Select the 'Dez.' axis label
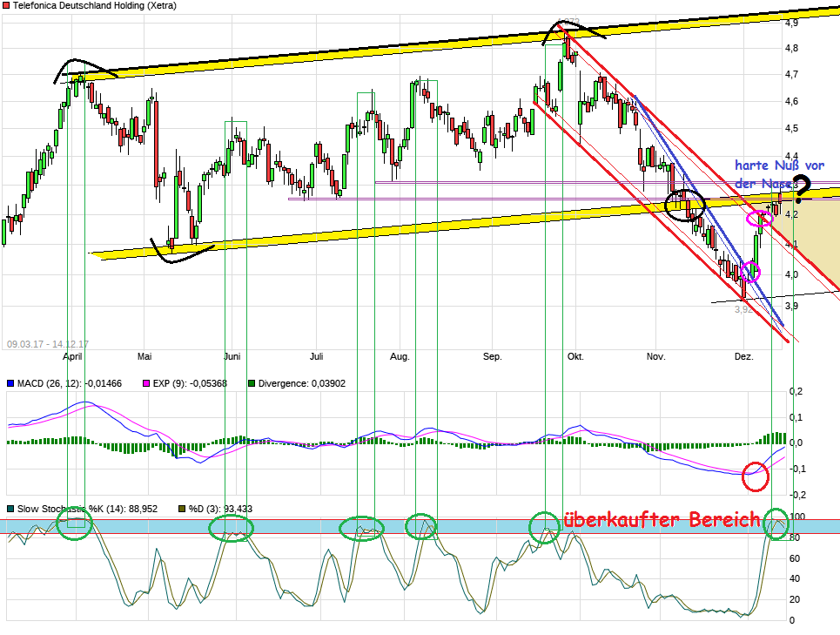The height and width of the screenshot is (635, 840). tap(743, 356)
